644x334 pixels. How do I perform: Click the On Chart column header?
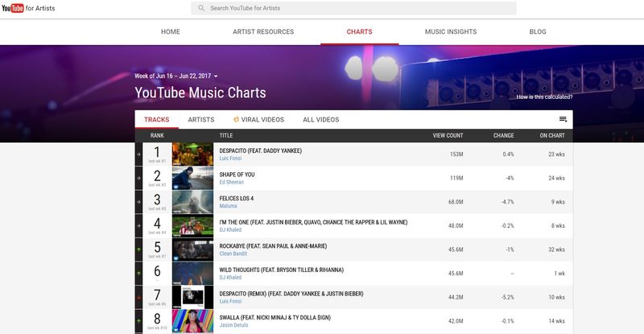552,135
